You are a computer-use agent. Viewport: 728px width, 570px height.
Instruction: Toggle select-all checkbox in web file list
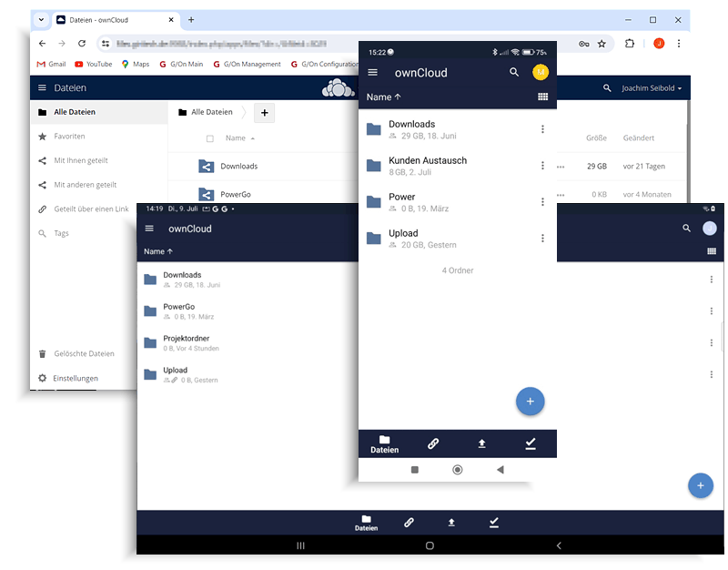[x=210, y=138]
